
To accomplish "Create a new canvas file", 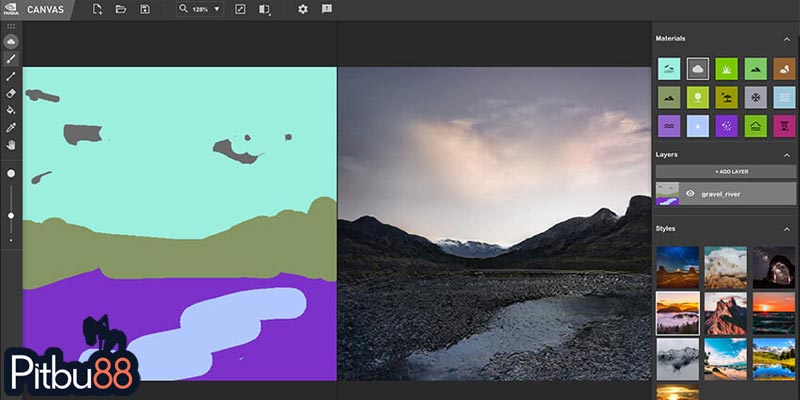I will pos(97,9).
